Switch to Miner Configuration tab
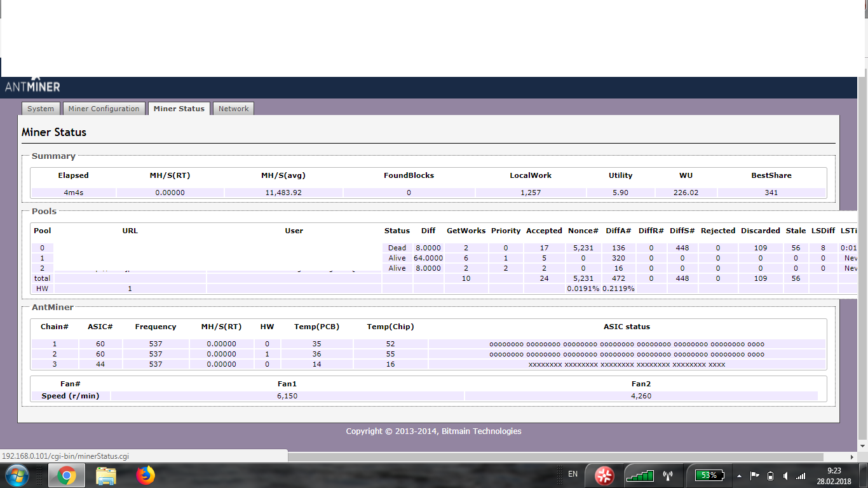868x488 pixels. (x=104, y=109)
